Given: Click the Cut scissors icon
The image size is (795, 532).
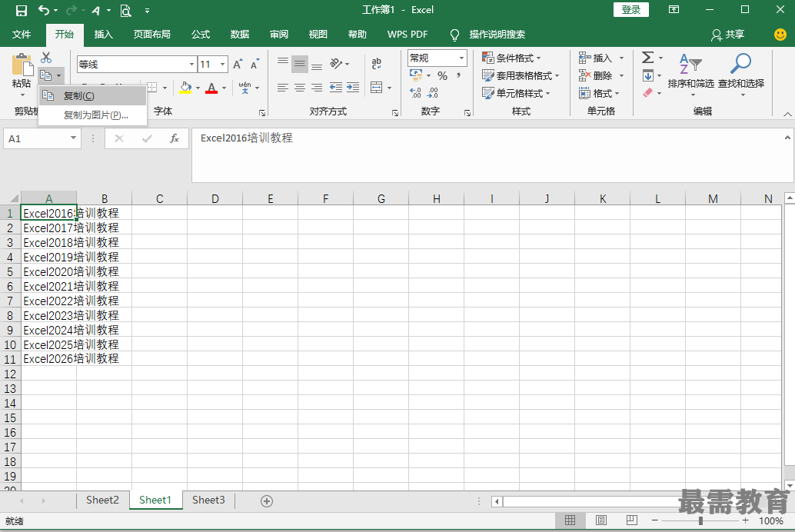Looking at the screenshot, I should click(46, 58).
